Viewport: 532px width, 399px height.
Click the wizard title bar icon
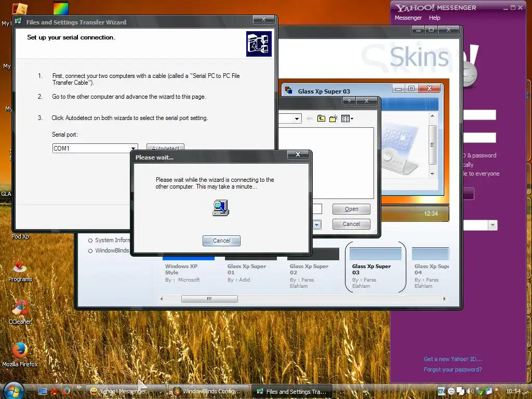18,21
